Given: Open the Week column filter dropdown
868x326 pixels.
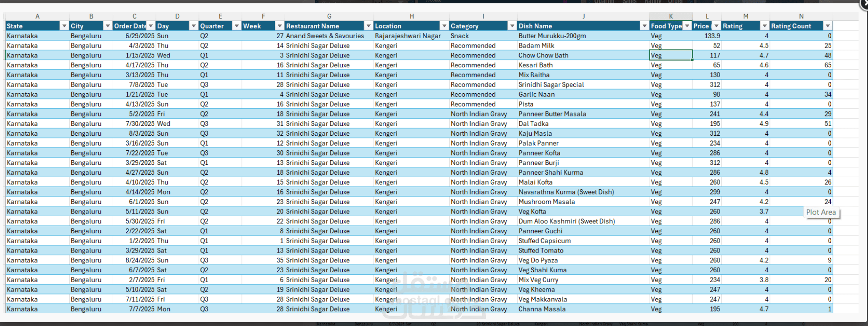Looking at the screenshot, I should (x=280, y=26).
